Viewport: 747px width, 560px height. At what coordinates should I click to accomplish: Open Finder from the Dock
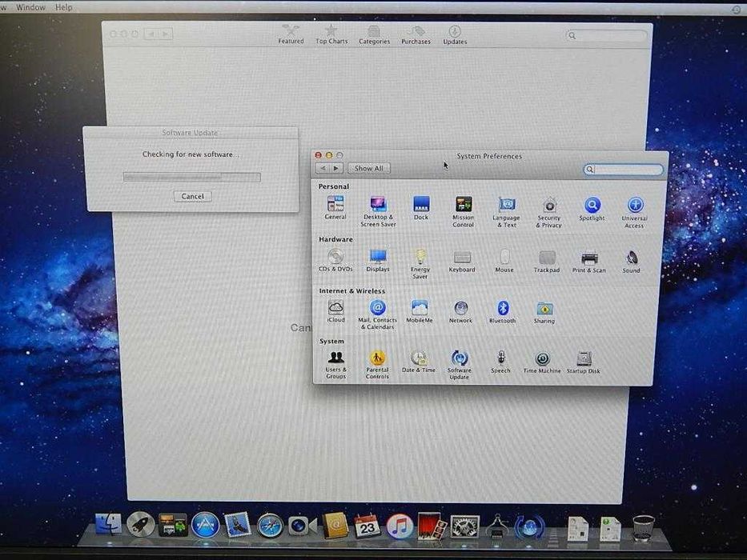click(108, 524)
